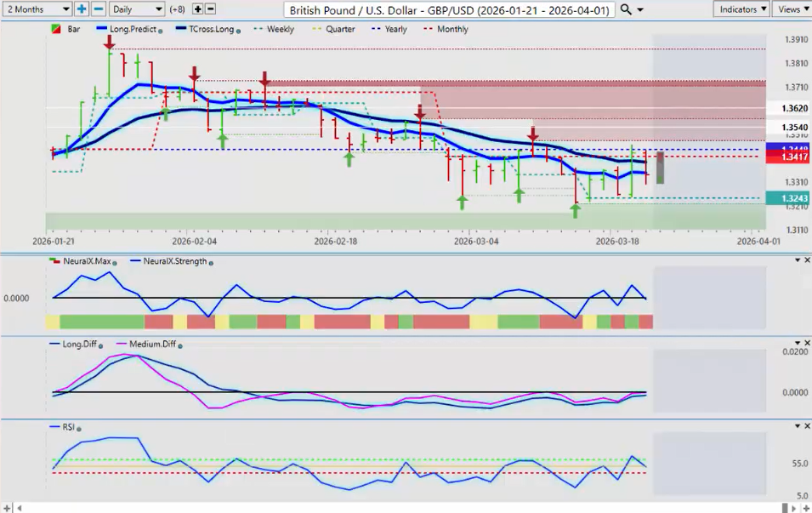The image size is (812, 513).
Task: Open the Views menu
Action: coord(792,9)
